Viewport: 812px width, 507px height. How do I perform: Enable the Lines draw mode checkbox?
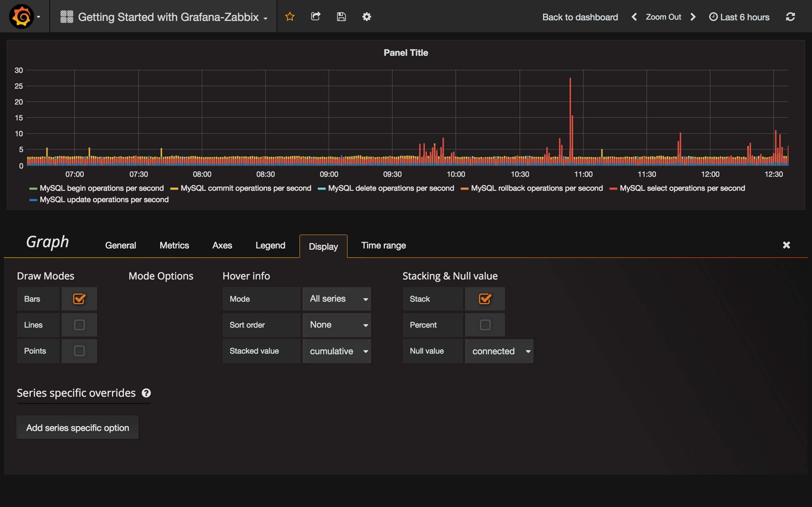[79, 324]
